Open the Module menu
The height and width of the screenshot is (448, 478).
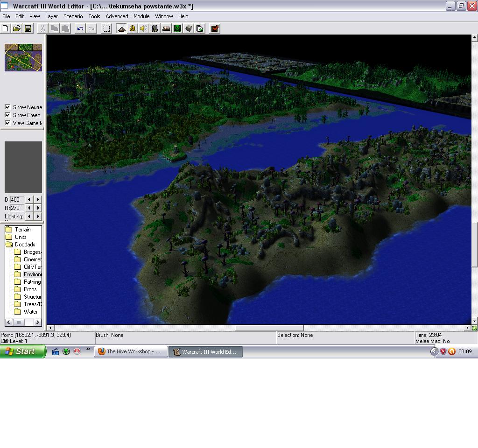tap(141, 16)
